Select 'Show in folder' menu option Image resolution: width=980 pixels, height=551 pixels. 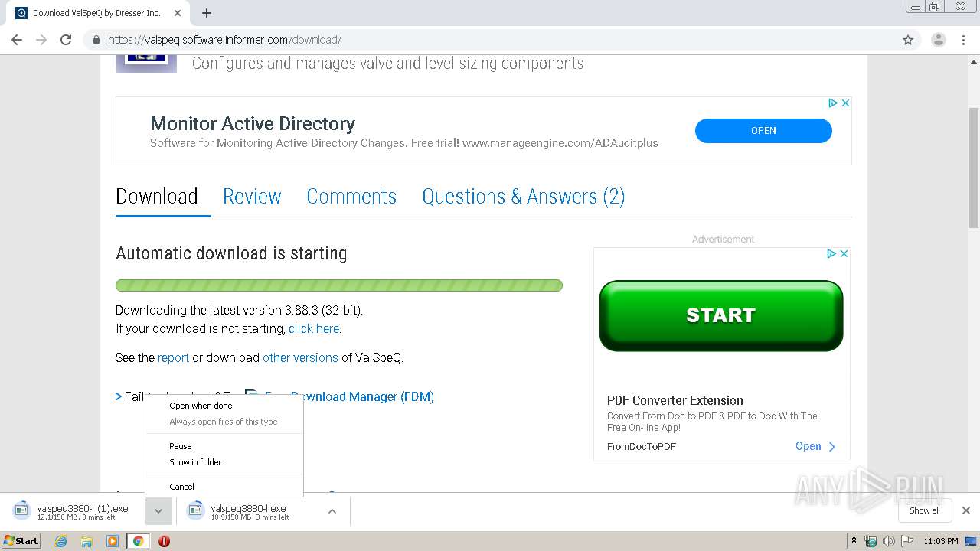pyautogui.click(x=195, y=462)
